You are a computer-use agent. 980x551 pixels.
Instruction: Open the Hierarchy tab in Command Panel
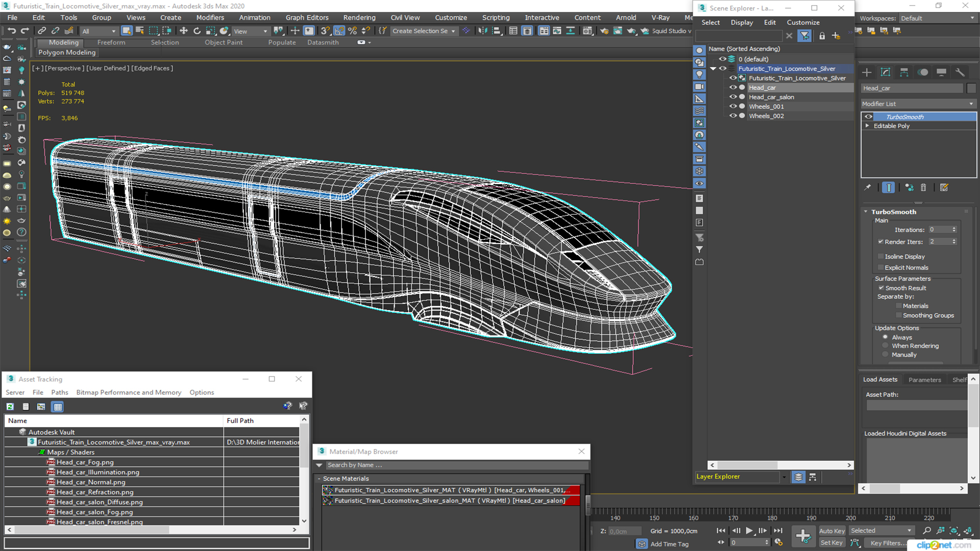tap(904, 72)
